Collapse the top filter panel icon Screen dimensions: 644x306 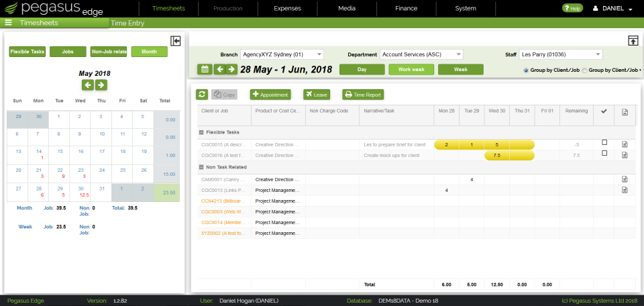[633, 41]
